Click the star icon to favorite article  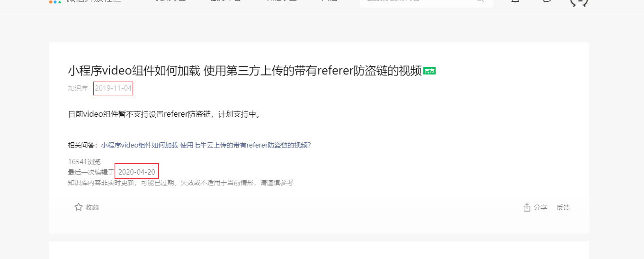click(x=79, y=207)
